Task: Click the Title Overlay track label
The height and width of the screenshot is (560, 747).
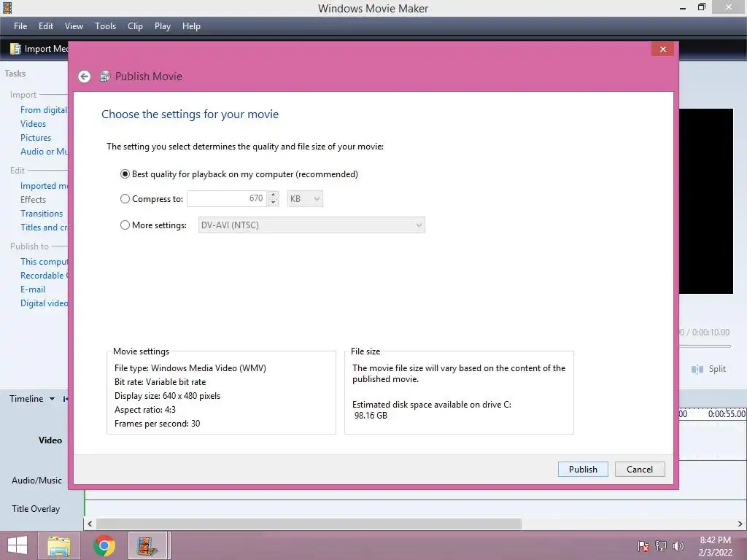Action: (x=36, y=509)
